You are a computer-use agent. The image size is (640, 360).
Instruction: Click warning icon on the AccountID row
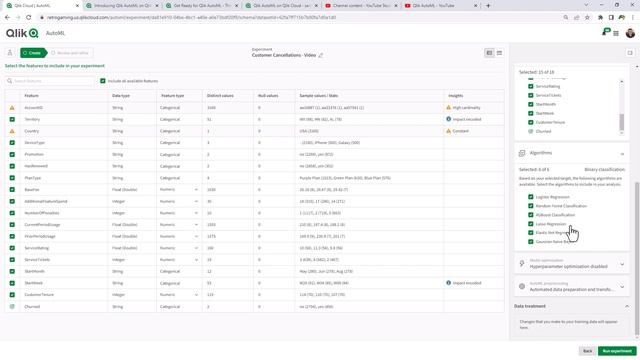12,108
